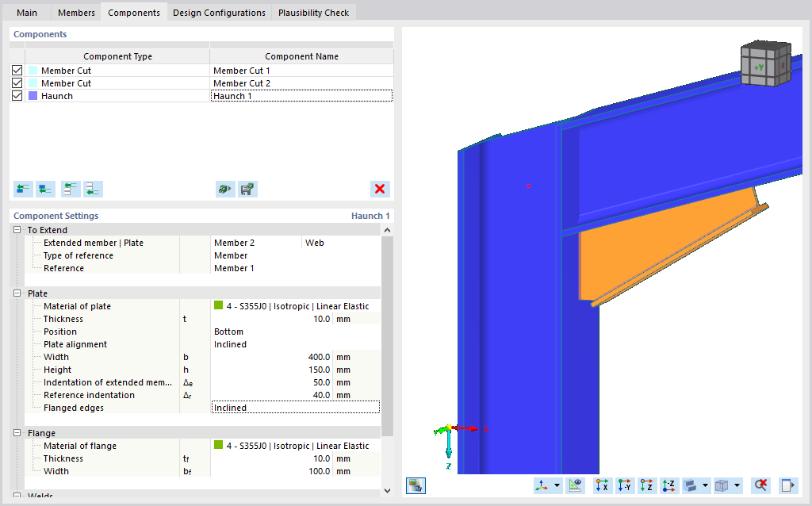Uncheck Member Cut 1 in the components list

17,70
